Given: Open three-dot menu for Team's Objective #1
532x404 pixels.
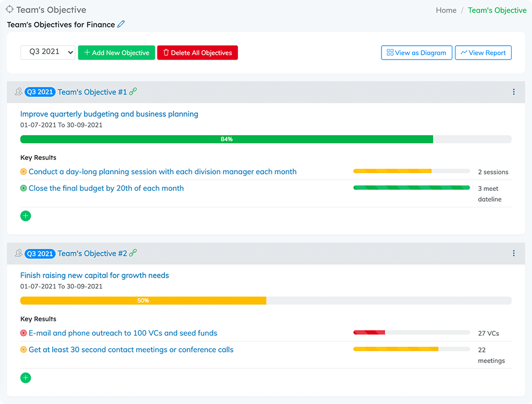Looking at the screenshot, I should (513, 92).
